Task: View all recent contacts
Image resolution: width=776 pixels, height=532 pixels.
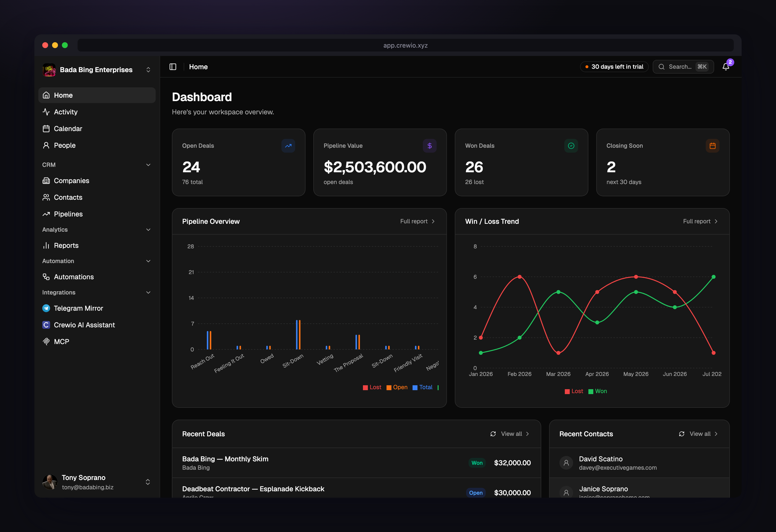Action: pos(704,434)
